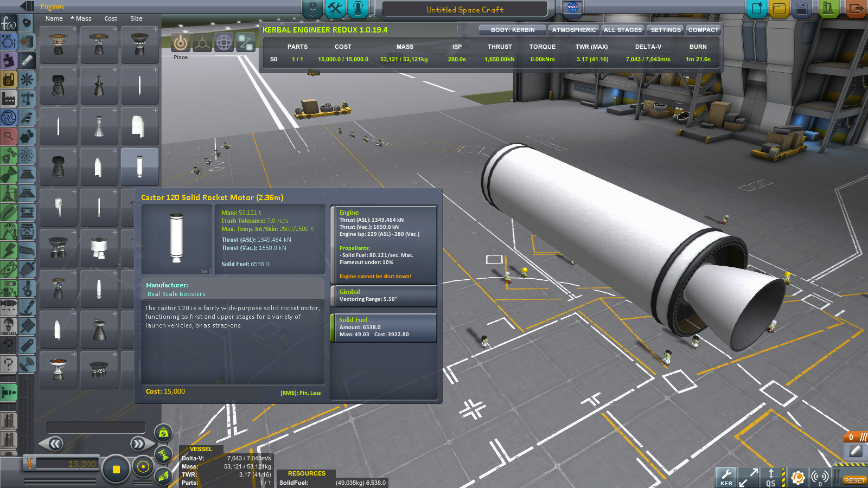Select the Place gizmo tool
This screenshot has width=868, height=488.
[x=181, y=42]
